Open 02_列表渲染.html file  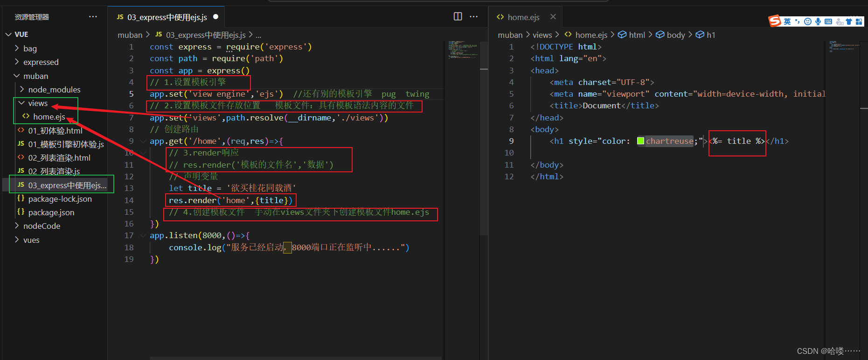[59, 157]
